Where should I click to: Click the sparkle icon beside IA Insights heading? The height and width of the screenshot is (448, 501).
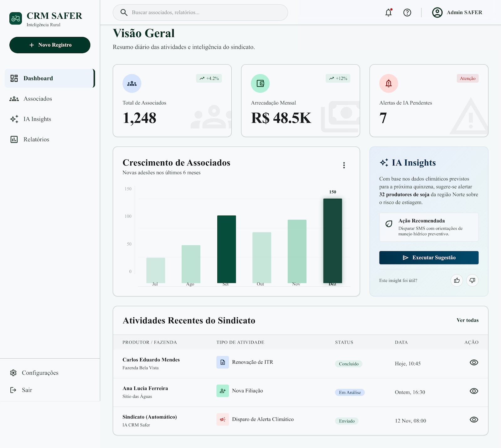pos(384,163)
